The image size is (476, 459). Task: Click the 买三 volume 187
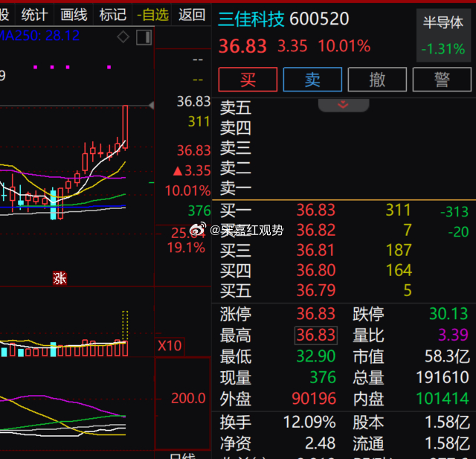click(x=399, y=250)
